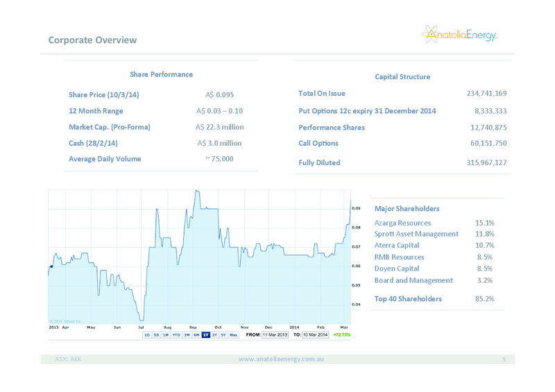Select RMB Resources shareholder row
The image size is (555, 392).
pos(434,257)
